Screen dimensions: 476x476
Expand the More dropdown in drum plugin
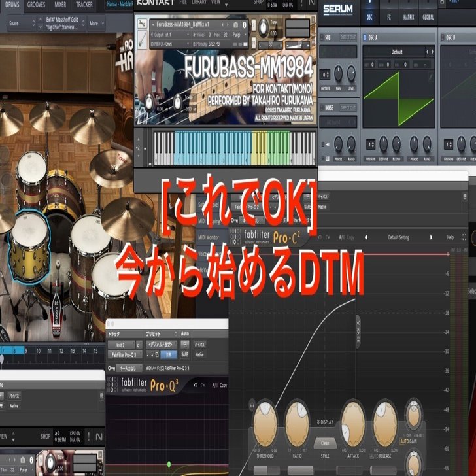97,24
